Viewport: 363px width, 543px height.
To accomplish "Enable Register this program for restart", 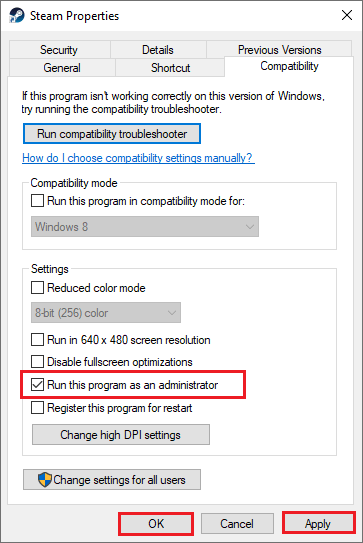I will 37,408.
